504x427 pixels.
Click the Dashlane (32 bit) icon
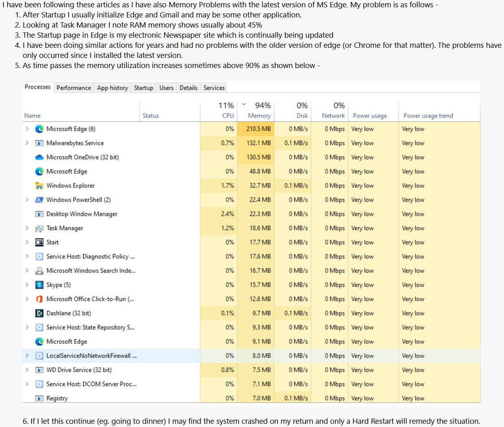click(39, 313)
